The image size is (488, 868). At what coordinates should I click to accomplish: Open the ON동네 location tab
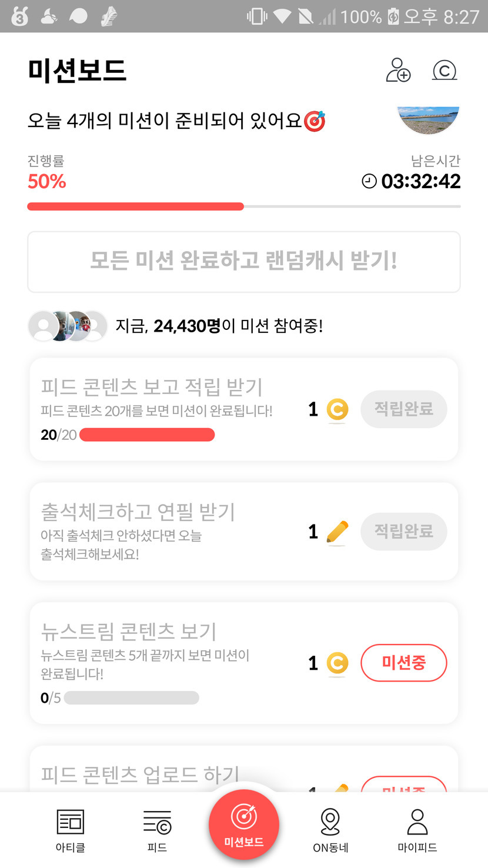pos(330,829)
